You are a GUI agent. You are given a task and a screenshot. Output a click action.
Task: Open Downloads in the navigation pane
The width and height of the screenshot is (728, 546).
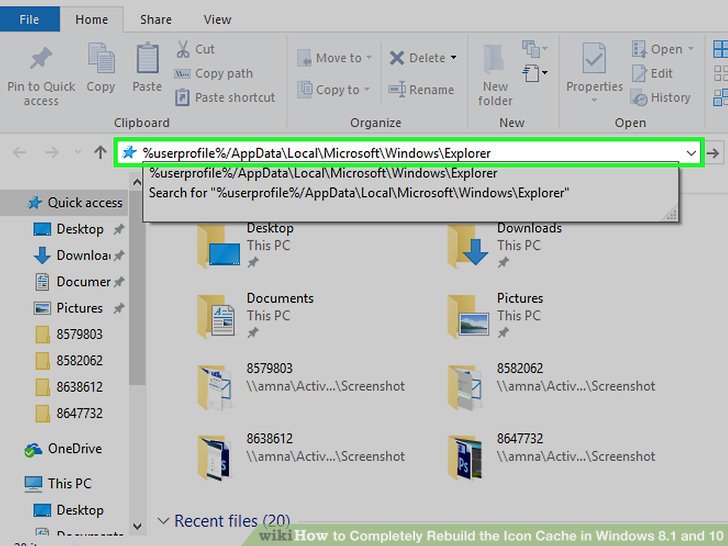(x=72, y=255)
